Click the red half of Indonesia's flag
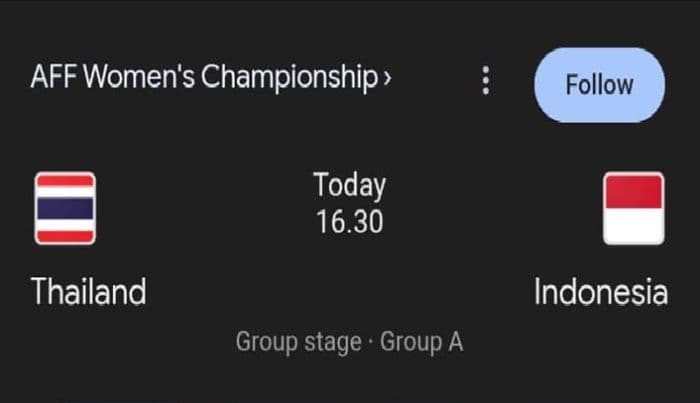This screenshot has height=403, width=700. click(633, 191)
